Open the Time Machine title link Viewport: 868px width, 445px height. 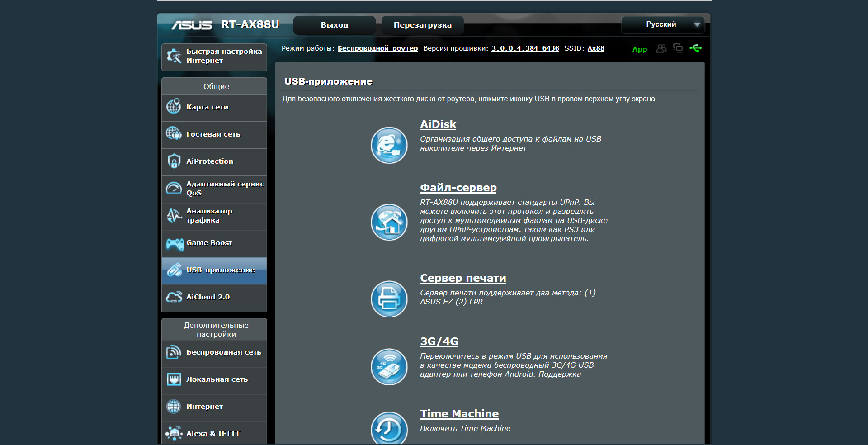click(x=459, y=414)
